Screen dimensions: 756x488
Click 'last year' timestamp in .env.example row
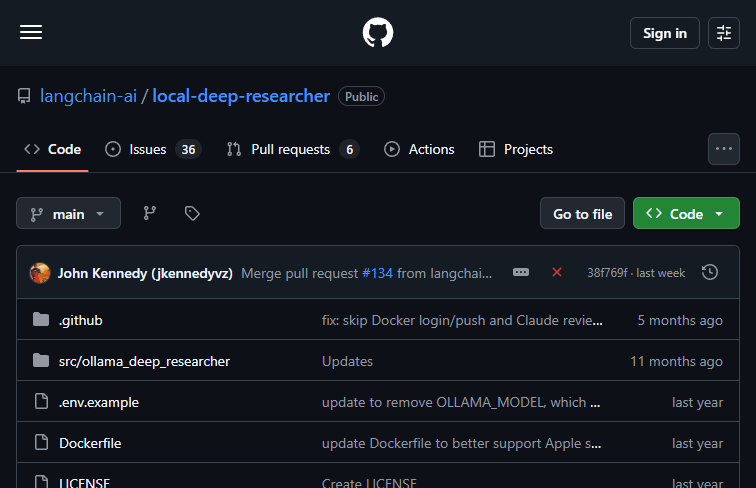(698, 402)
